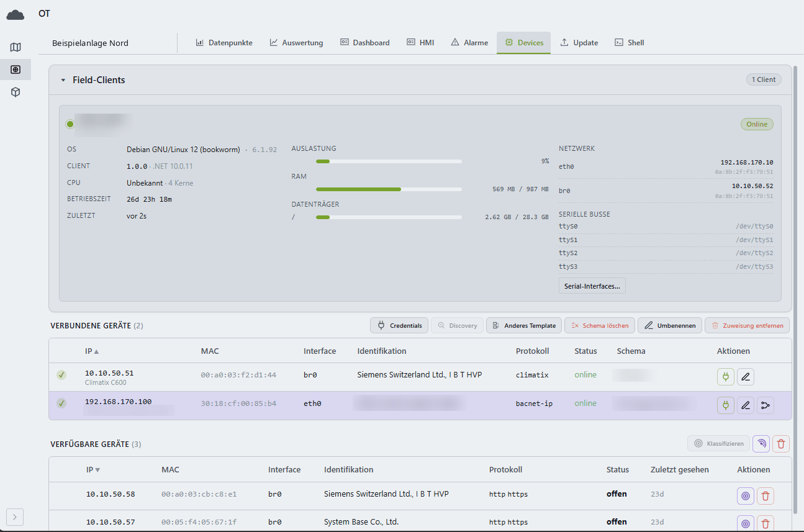Click Zuweisung entfernen button
Image resolution: width=804 pixels, height=532 pixels.
pyautogui.click(x=748, y=325)
